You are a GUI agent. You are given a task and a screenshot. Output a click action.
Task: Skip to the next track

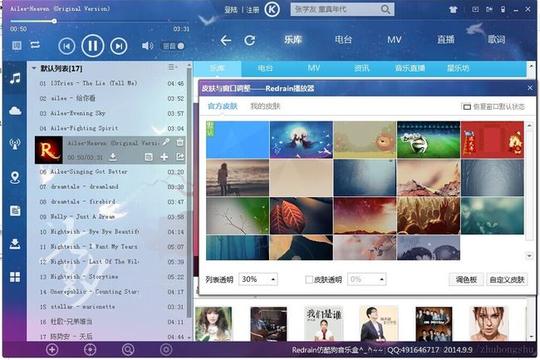pyautogui.click(x=119, y=46)
